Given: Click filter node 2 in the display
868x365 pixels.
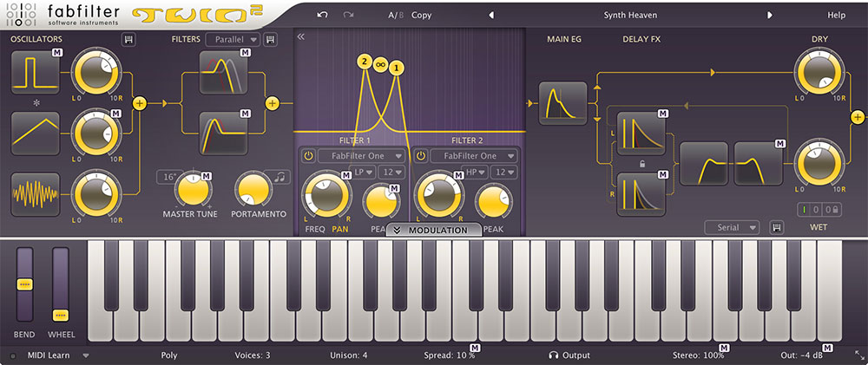Looking at the screenshot, I should (x=364, y=62).
